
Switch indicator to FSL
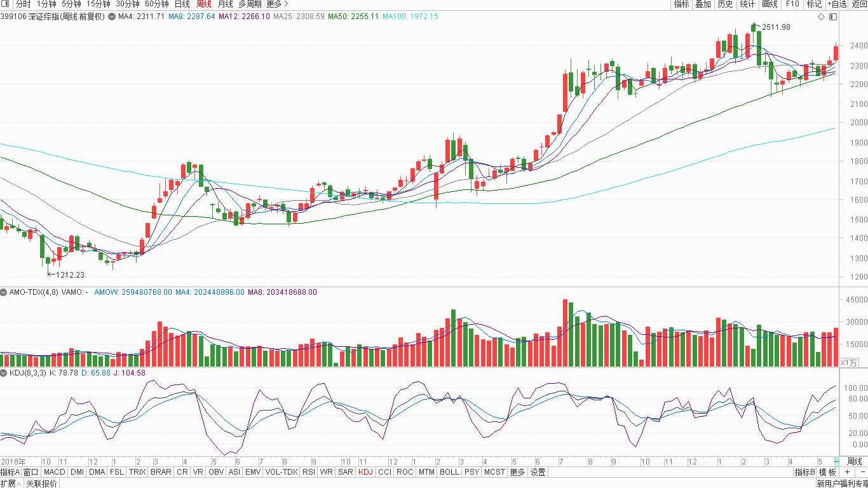pyautogui.click(x=117, y=472)
